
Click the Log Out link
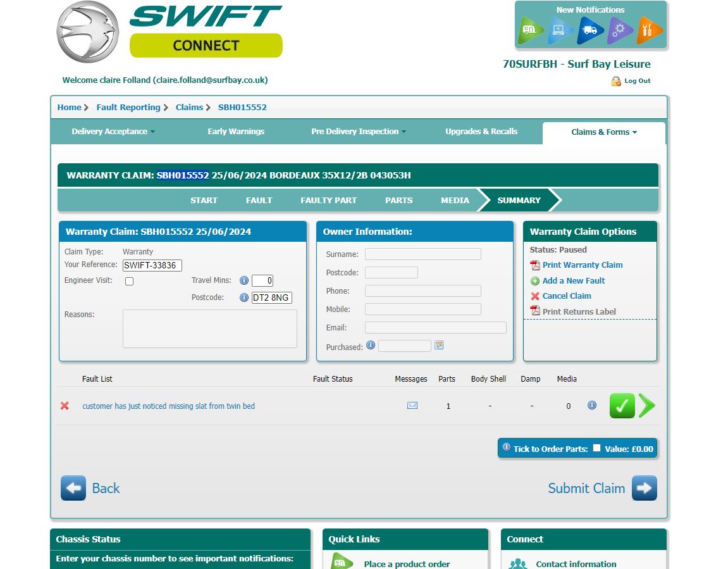(x=638, y=81)
